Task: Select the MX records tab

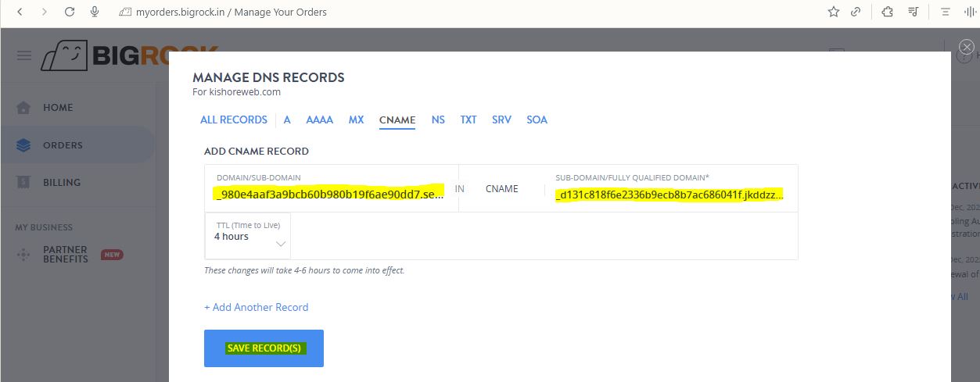Action: [356, 120]
